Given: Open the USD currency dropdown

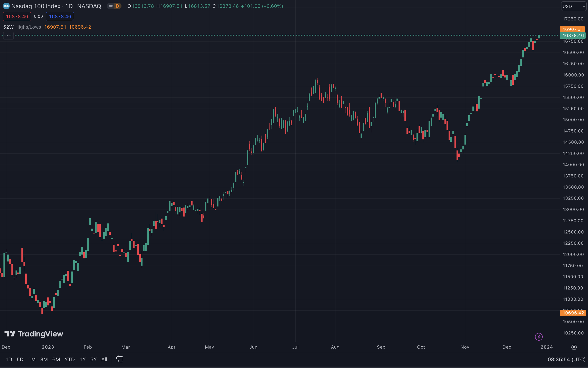Looking at the screenshot, I should [574, 6].
